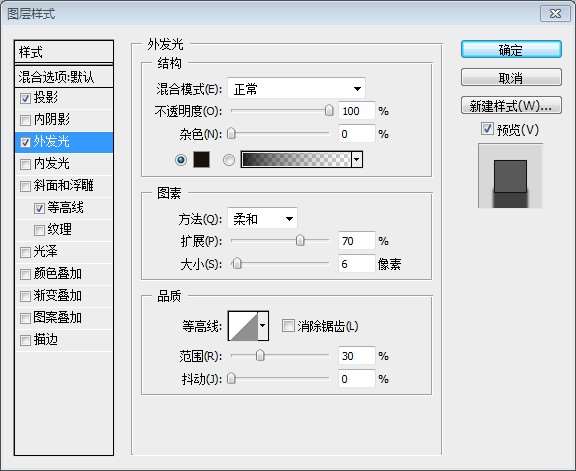Click the style preview thumbnail

pyautogui.click(x=510, y=176)
